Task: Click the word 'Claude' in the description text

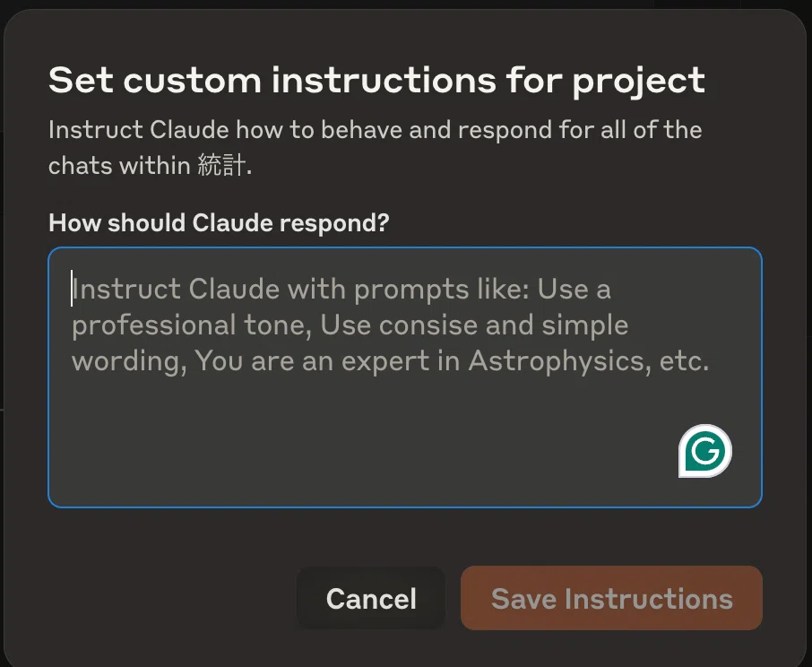Action: (x=189, y=129)
